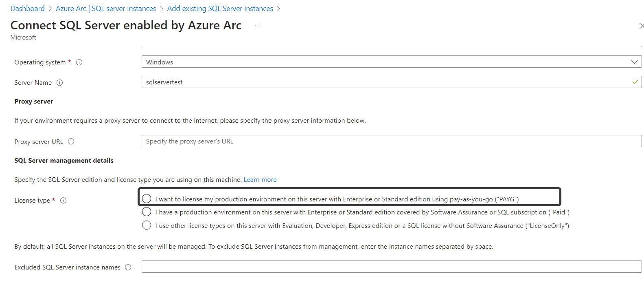
Task: Go to Dashboard breadcrumb
Action: (x=28, y=9)
